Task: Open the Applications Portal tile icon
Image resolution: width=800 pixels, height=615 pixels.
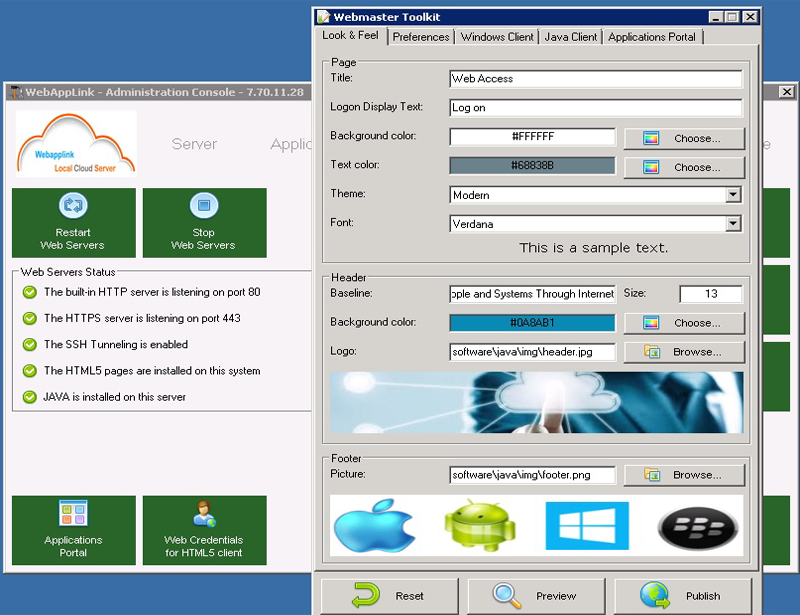Action: (73, 513)
